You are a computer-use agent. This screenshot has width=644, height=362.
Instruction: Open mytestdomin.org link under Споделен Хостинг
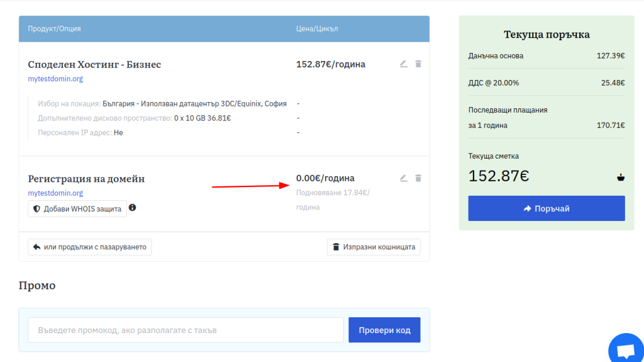coord(55,79)
